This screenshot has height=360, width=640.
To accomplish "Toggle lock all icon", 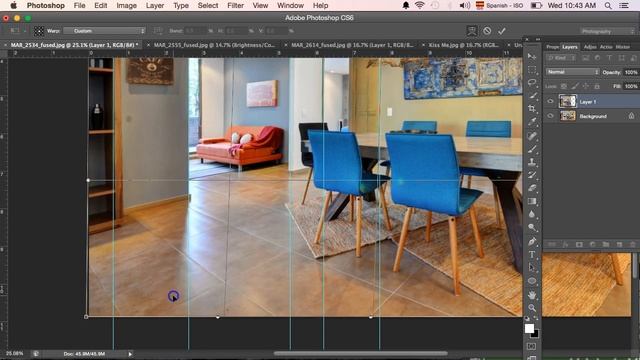I will [597, 86].
